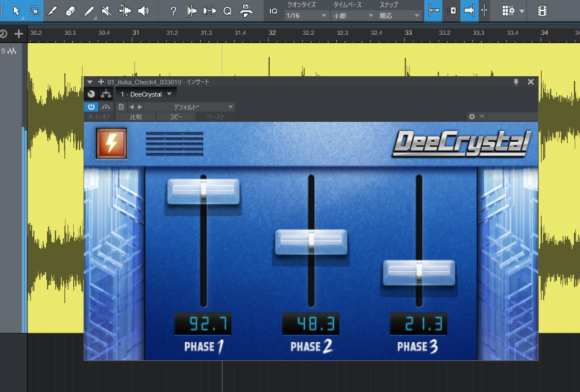Open the preset document icon

pos(121,107)
